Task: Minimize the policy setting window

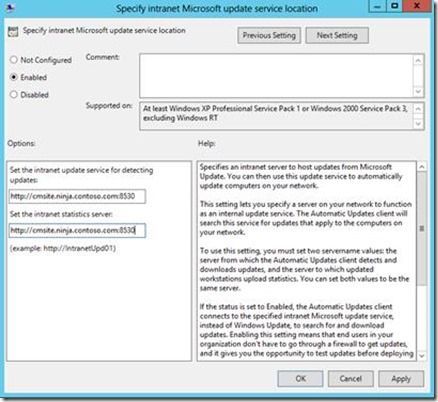Action: tap(377, 7)
